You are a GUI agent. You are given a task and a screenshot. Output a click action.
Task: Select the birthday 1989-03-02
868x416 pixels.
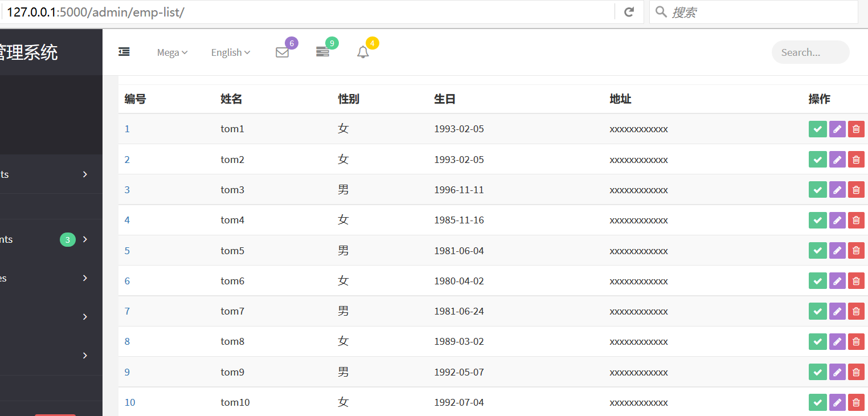click(x=459, y=341)
